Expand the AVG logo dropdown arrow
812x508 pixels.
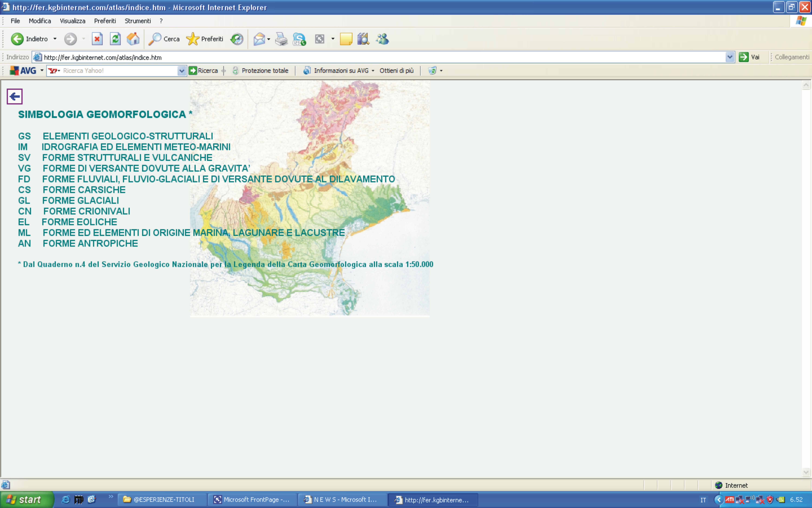point(42,71)
